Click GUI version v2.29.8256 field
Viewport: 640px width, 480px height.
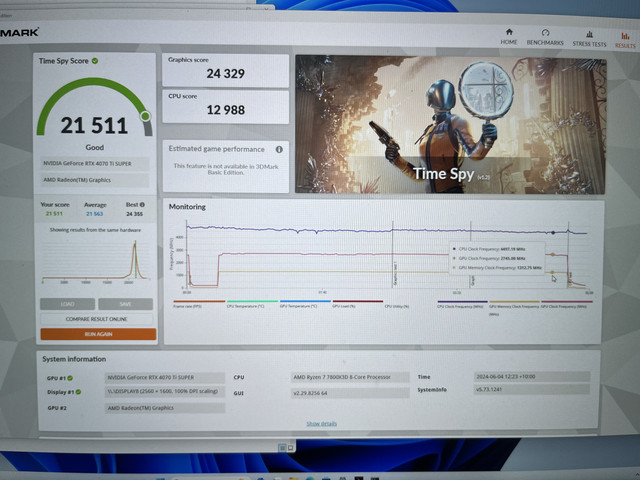pyautogui.click(x=350, y=393)
